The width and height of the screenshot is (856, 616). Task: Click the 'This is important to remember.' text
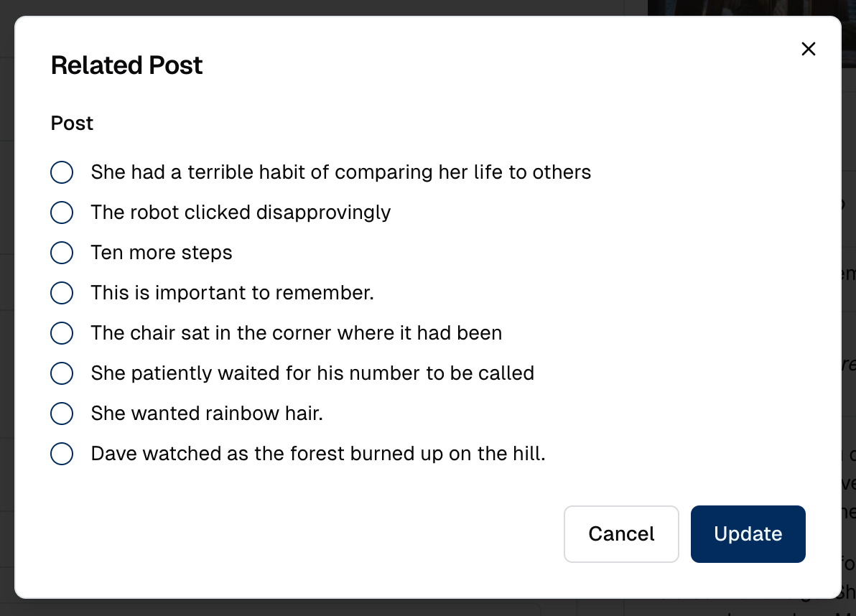(232, 293)
